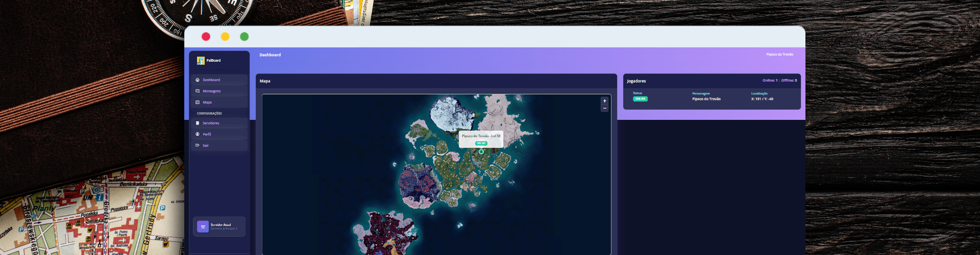This screenshot has height=255, width=980.
Task: Click the player marker on the map
Action: pyautogui.click(x=481, y=151)
